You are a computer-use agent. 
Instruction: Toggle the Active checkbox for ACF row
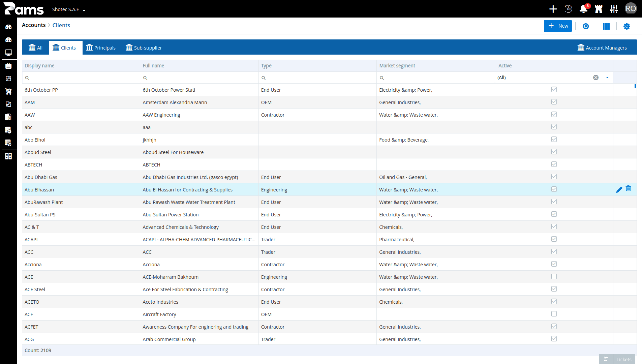pos(554,314)
